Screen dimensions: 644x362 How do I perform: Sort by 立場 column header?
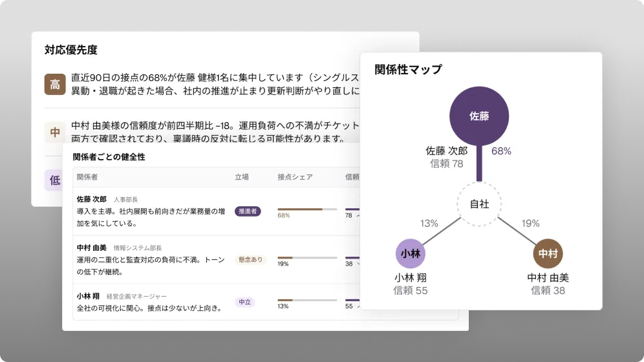242,177
